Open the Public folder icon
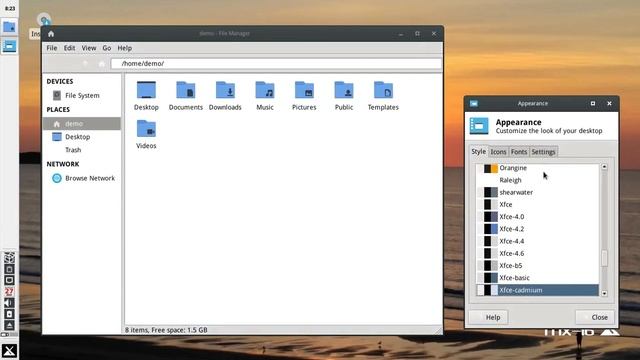640x360 pixels. tap(344, 90)
